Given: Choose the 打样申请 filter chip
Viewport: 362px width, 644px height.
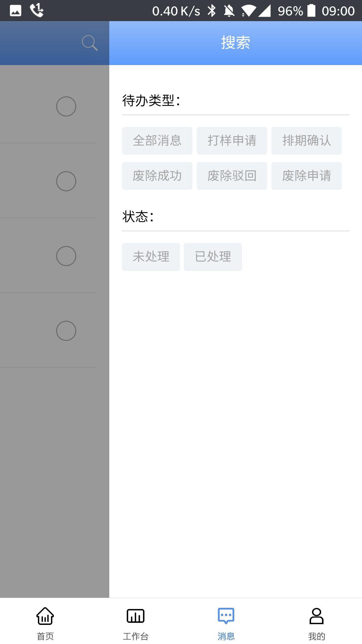Looking at the screenshot, I should (x=232, y=141).
